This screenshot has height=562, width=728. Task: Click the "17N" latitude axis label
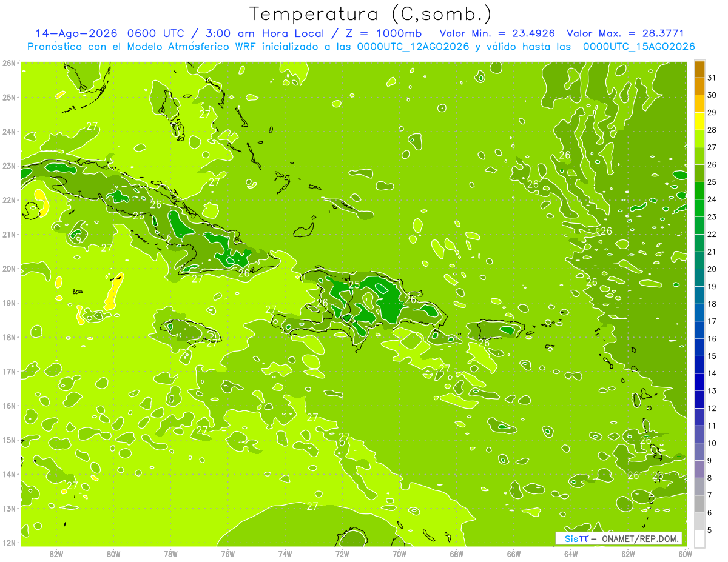(9, 371)
